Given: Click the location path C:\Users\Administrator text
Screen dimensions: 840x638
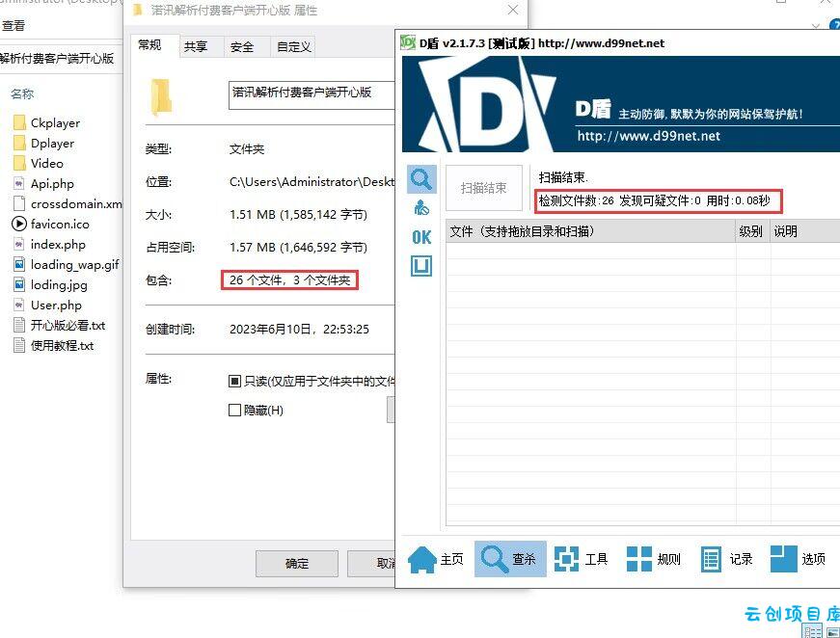Looking at the screenshot, I should point(312,182).
